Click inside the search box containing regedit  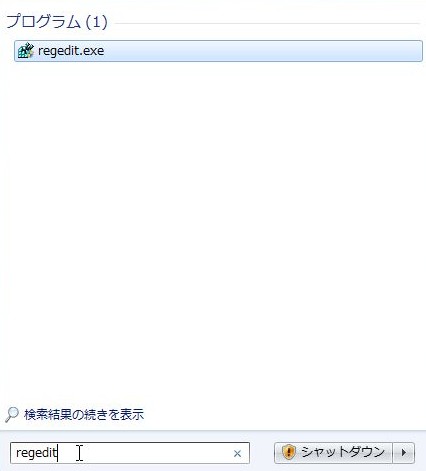click(x=130, y=453)
